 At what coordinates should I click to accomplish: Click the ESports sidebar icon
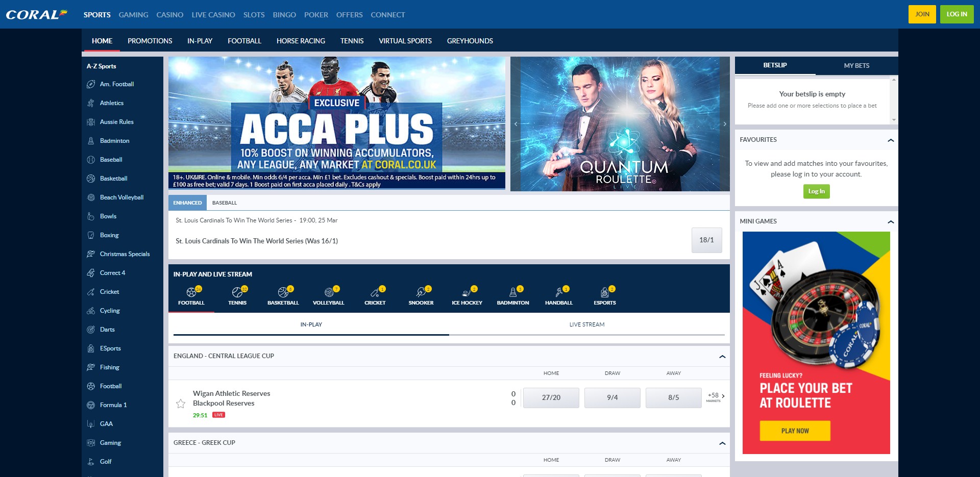point(91,348)
